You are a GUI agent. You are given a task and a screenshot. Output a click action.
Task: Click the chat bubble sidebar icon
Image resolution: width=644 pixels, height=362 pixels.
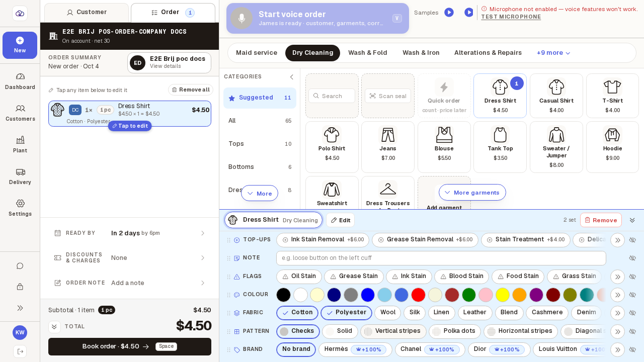pos(20,266)
